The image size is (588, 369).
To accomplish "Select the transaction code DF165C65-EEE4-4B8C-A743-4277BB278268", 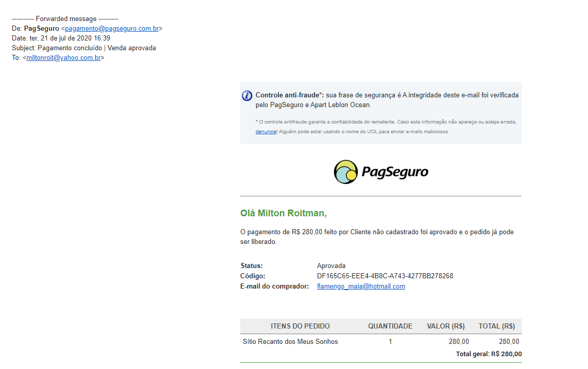I will point(385,276).
